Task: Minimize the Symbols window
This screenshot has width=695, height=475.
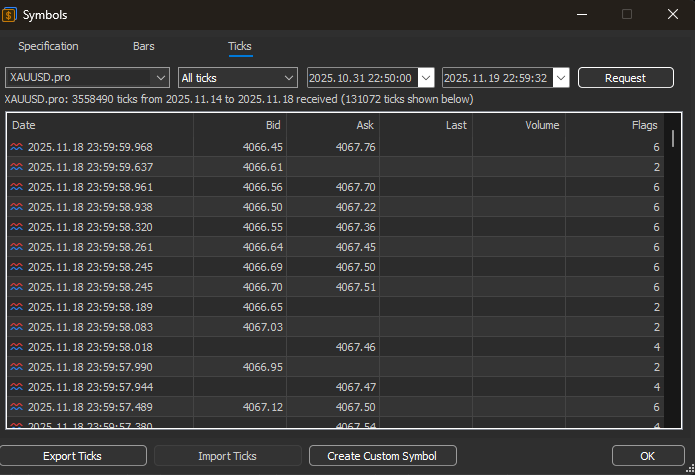Action: click(x=582, y=14)
